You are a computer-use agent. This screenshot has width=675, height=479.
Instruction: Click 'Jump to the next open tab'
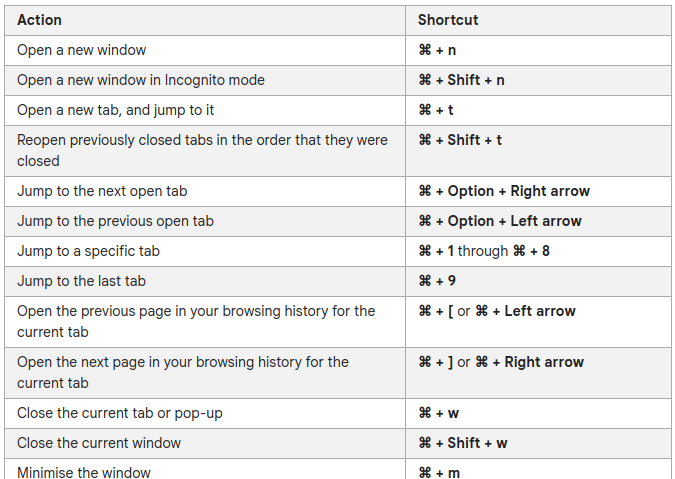[x=102, y=192]
